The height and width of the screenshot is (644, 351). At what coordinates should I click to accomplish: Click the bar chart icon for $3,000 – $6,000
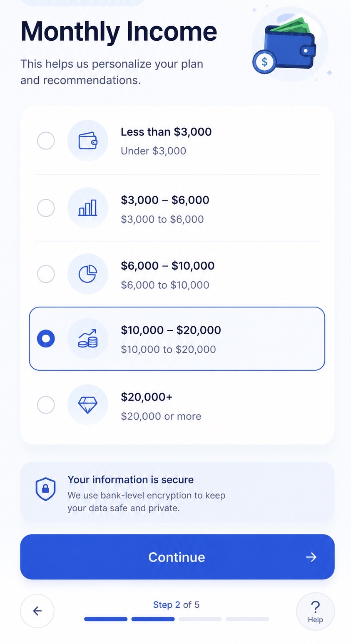[x=88, y=208]
